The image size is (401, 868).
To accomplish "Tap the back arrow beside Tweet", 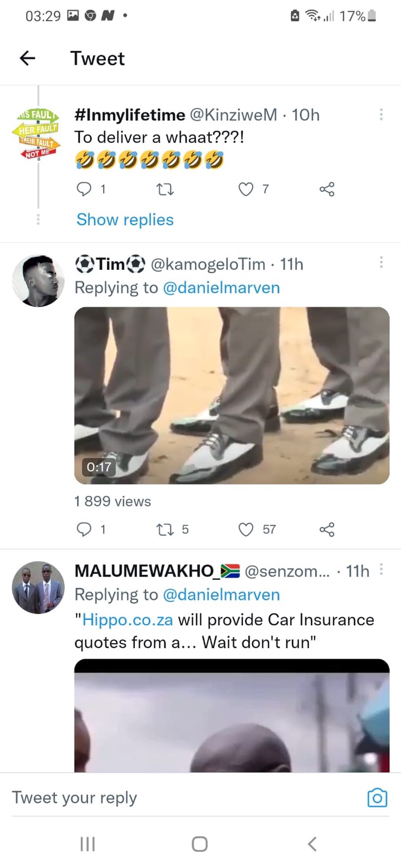I will coord(27,58).
